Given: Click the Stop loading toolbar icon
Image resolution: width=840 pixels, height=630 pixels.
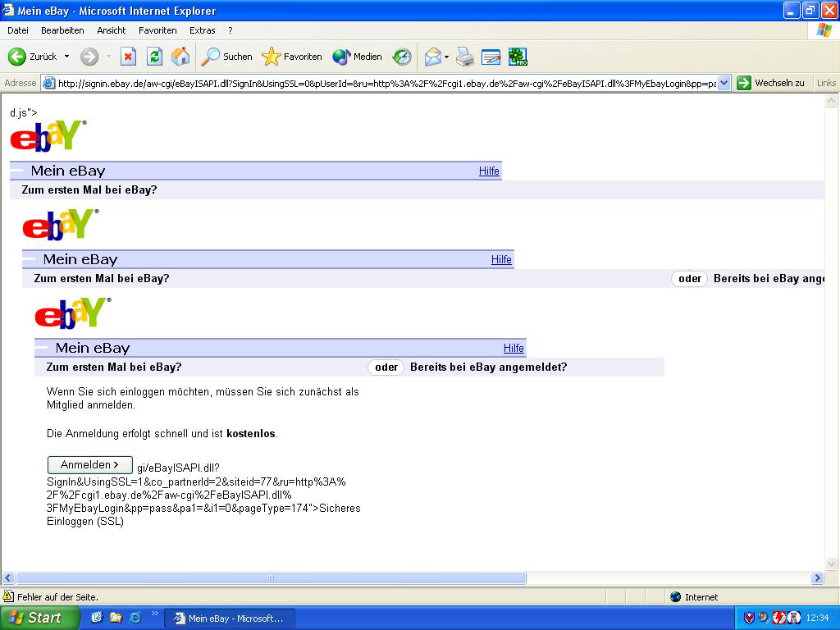Looking at the screenshot, I should tap(128, 57).
